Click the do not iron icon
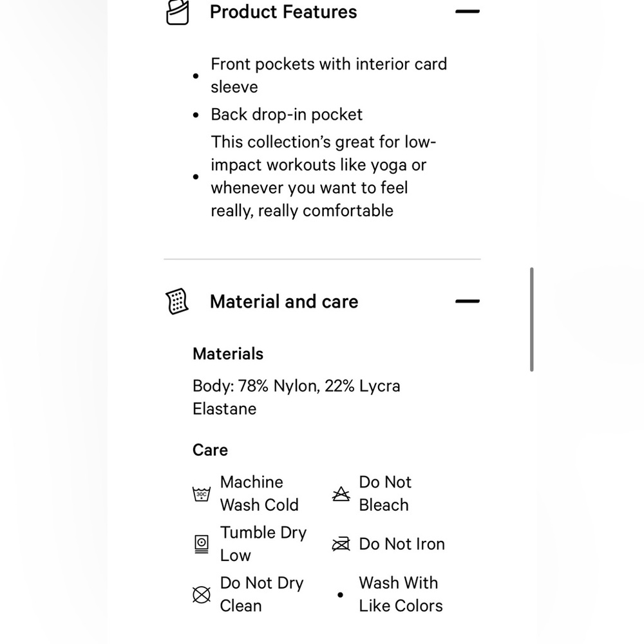 (341, 544)
